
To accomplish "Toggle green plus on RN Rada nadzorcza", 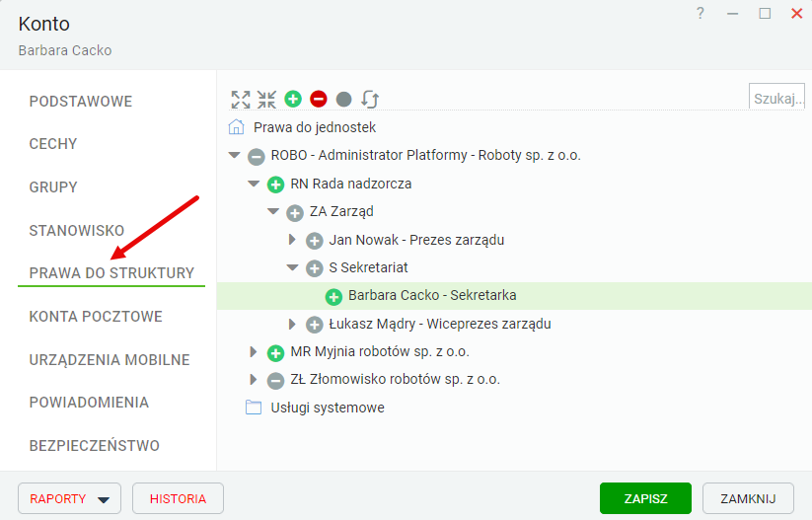I will [275, 185].
